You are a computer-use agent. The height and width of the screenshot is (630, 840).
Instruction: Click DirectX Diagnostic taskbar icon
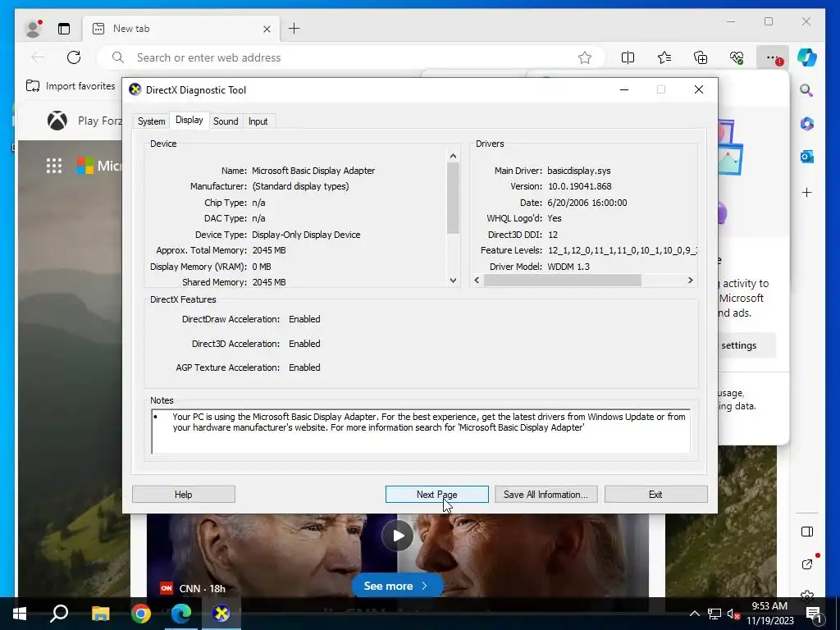coord(221,614)
